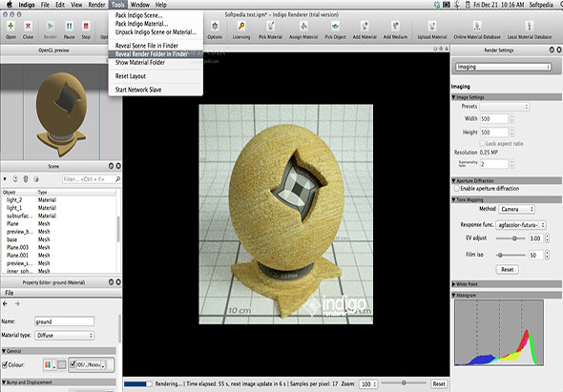Click the Colour picker swatch
This screenshot has width=563, height=392.
tap(62, 364)
